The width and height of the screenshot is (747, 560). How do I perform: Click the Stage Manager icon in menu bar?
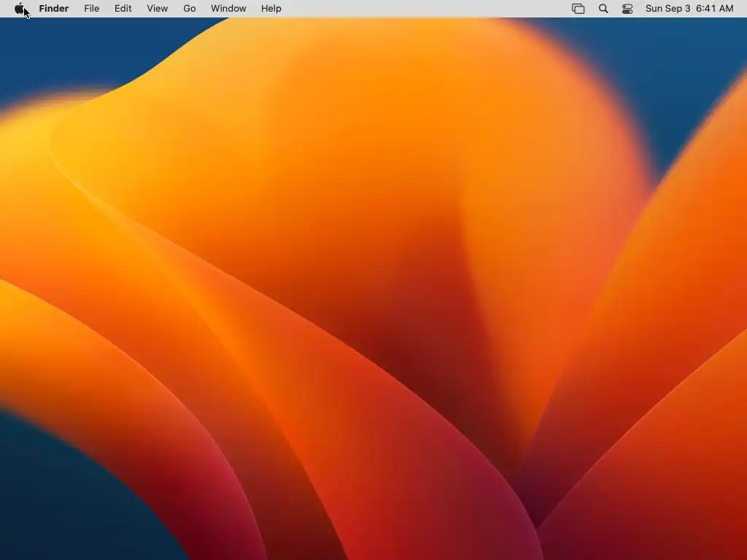[x=578, y=9]
